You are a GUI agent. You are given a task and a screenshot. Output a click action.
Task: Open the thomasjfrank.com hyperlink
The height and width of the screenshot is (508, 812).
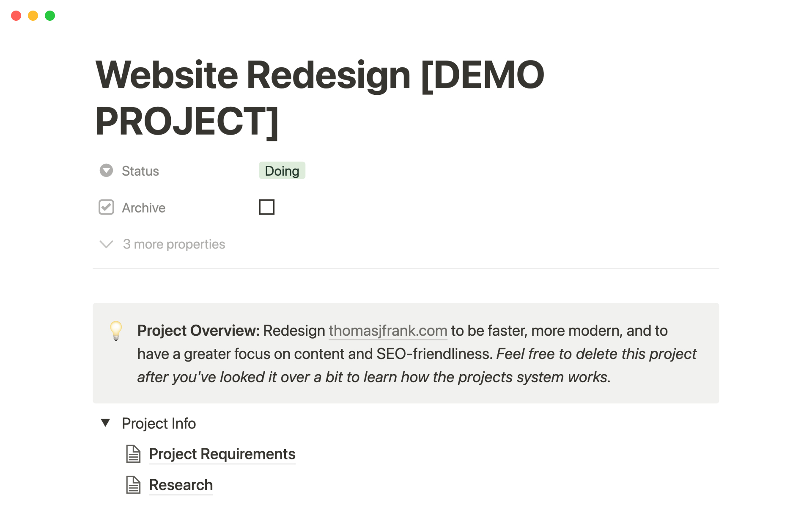click(x=388, y=331)
